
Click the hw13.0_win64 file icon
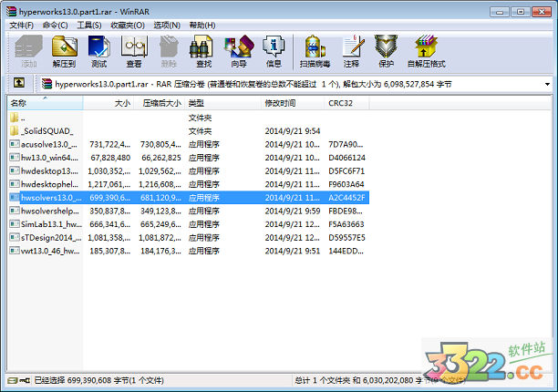[x=15, y=157]
